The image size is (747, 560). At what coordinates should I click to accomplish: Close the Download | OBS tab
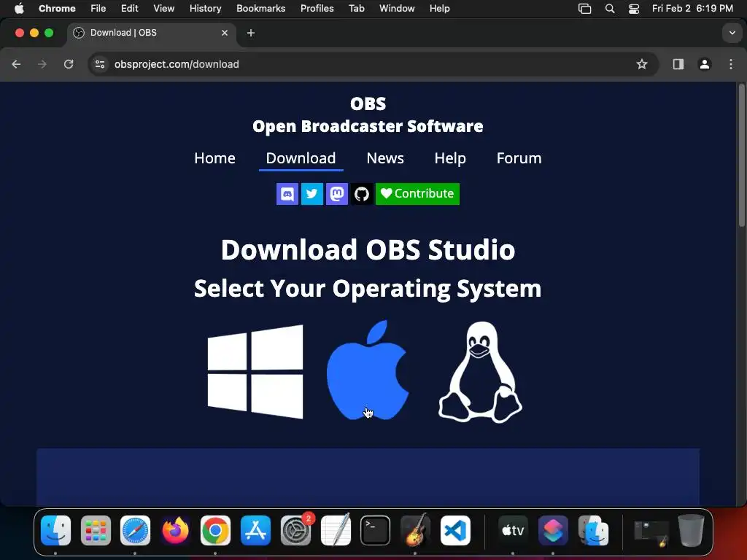point(225,33)
